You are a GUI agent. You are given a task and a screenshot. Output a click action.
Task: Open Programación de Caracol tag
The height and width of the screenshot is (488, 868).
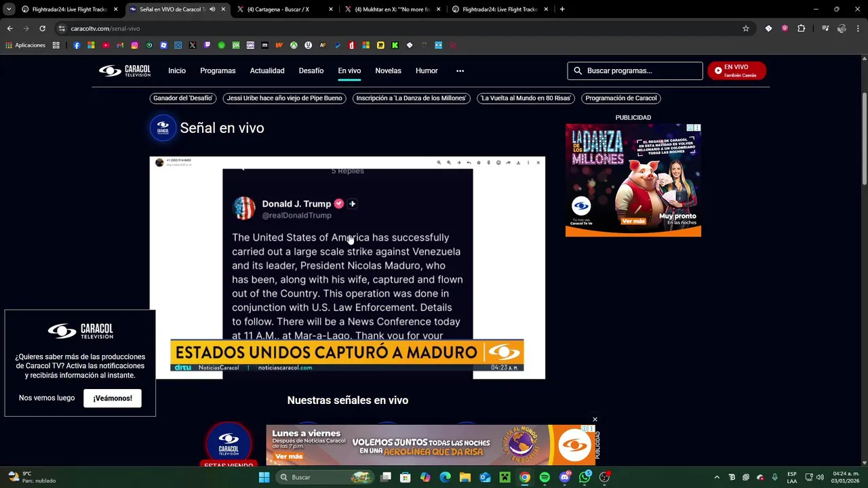click(621, 98)
